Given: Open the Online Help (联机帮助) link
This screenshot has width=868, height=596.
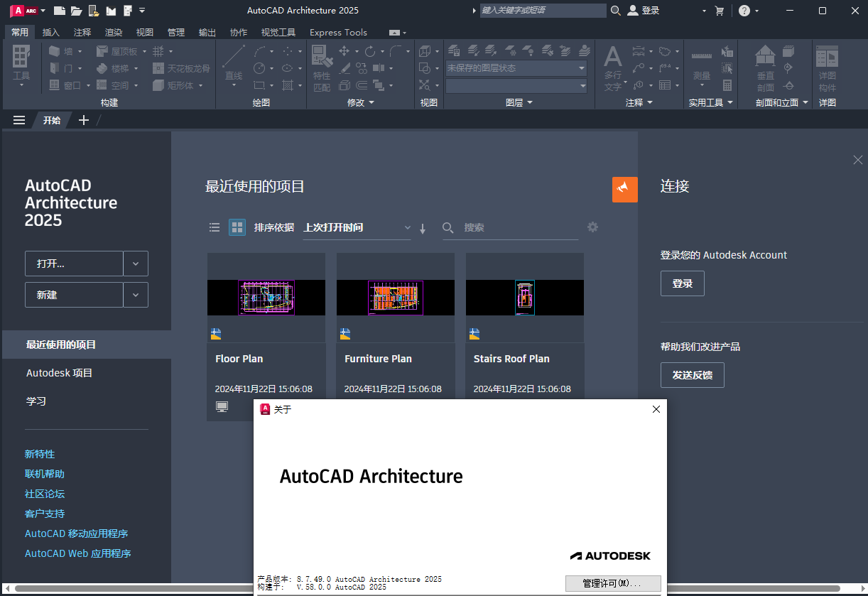Looking at the screenshot, I should tap(45, 474).
